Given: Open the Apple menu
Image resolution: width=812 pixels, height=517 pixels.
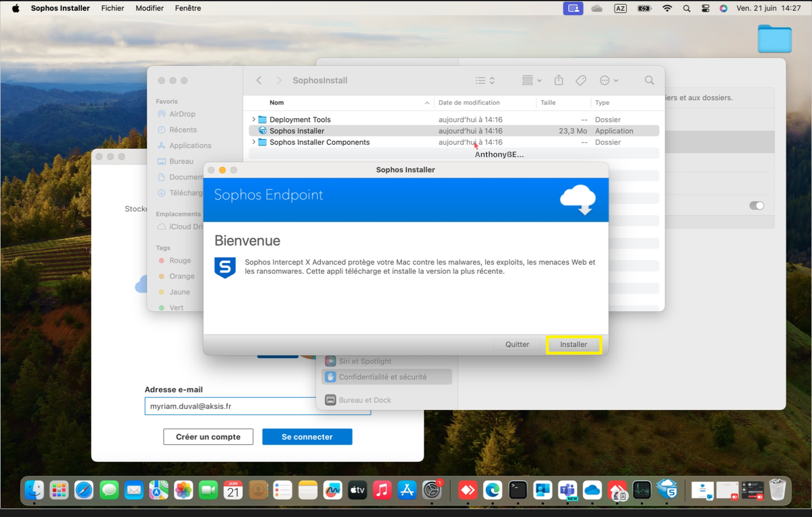Looking at the screenshot, I should click(15, 8).
